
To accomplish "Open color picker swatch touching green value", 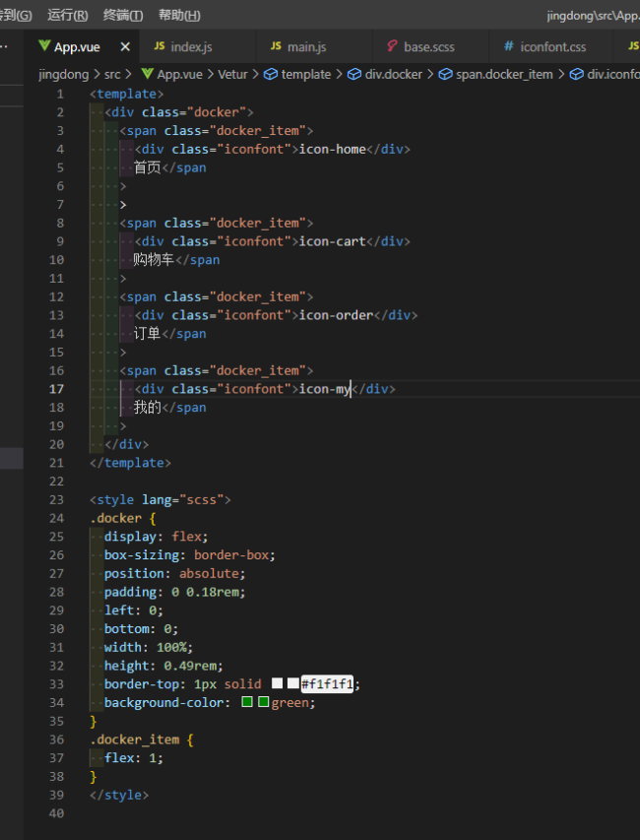I will point(263,702).
